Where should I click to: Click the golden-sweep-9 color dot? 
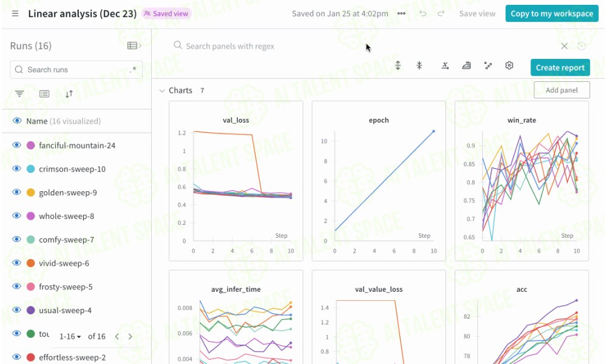point(30,193)
